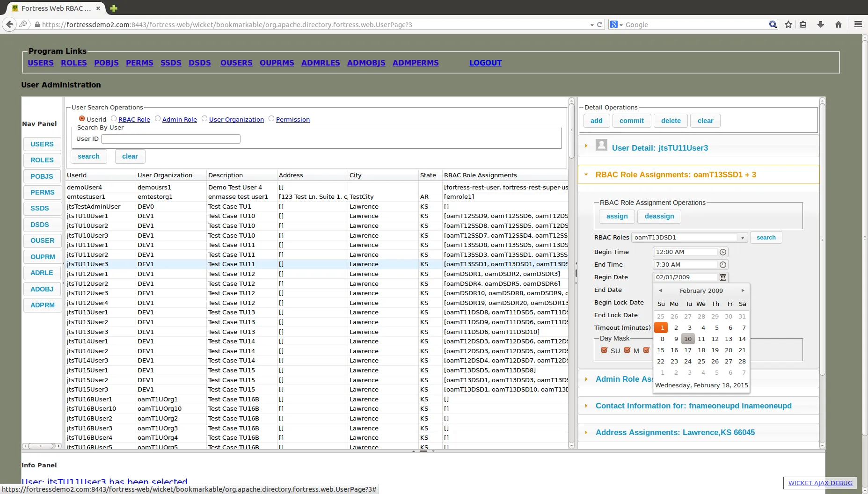The image size is (868, 494).
Task: Click the End Time clock icon
Action: [723, 265]
